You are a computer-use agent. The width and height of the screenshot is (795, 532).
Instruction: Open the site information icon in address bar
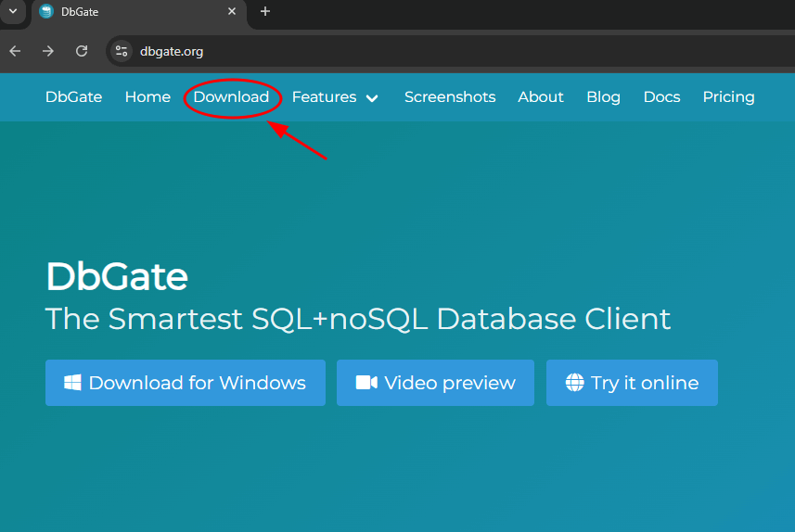pos(122,51)
